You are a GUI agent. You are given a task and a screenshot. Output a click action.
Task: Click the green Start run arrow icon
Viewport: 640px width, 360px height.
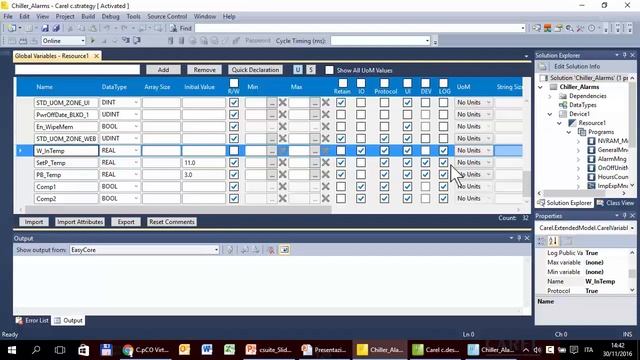click(x=93, y=41)
